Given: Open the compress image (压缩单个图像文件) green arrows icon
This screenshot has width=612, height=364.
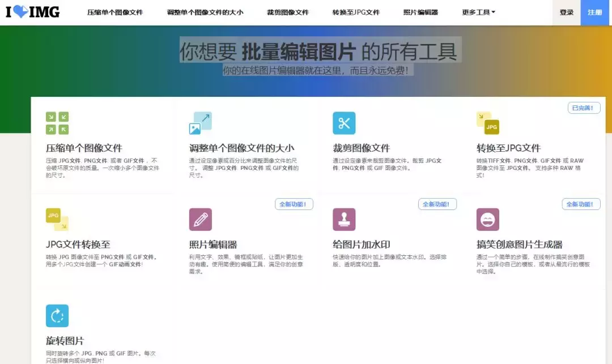Looking at the screenshot, I should (x=57, y=123).
